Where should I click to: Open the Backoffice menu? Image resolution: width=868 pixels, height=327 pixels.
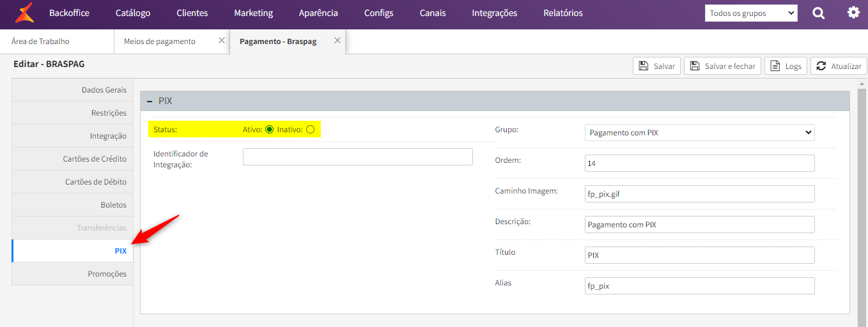click(69, 13)
